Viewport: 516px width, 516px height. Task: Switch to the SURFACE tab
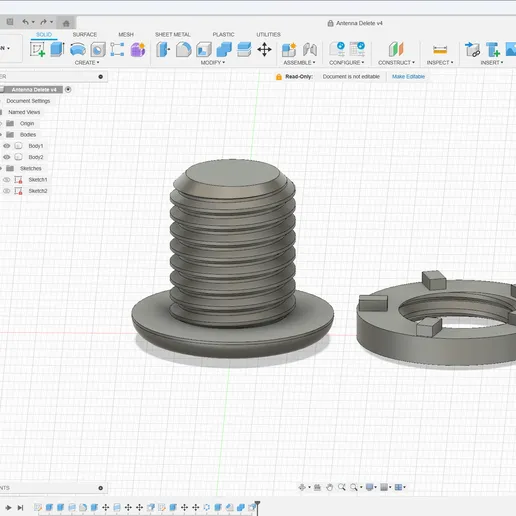[85, 34]
